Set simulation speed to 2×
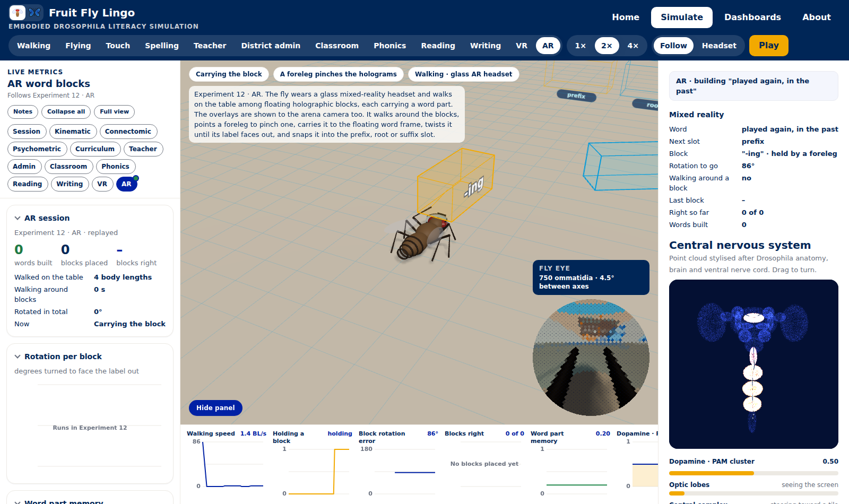 (607, 46)
